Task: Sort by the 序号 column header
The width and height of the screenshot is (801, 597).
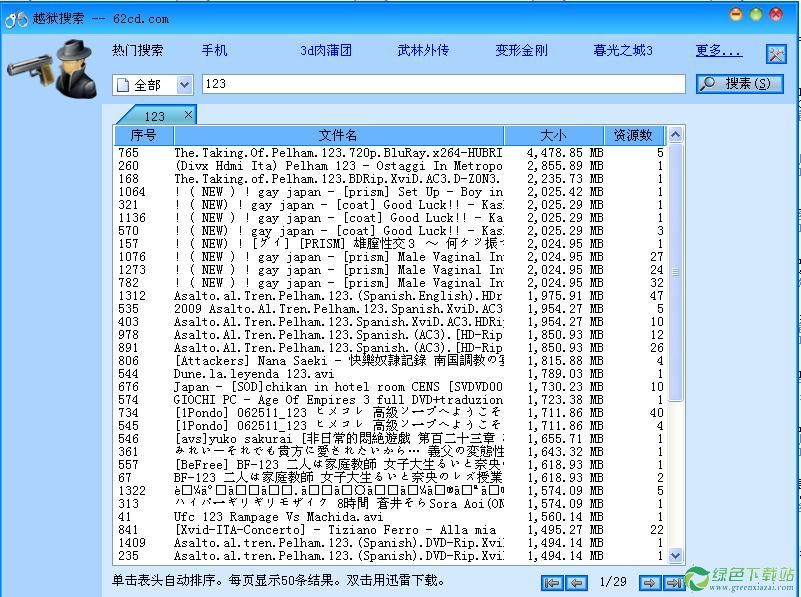Action: click(144, 135)
